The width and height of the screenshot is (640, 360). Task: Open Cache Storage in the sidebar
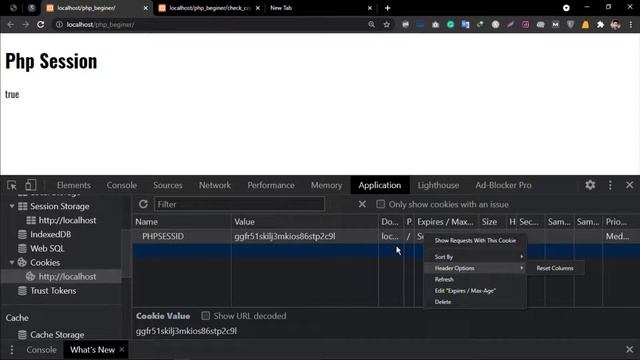[57, 335]
